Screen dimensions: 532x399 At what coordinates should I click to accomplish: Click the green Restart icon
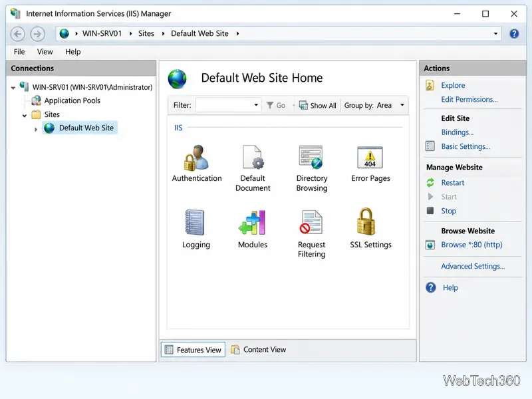tap(430, 182)
